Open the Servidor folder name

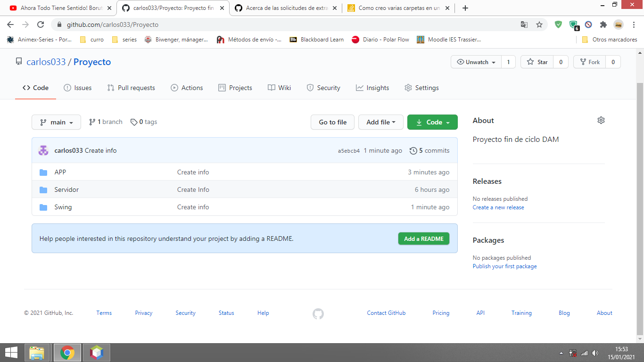pos(66,189)
